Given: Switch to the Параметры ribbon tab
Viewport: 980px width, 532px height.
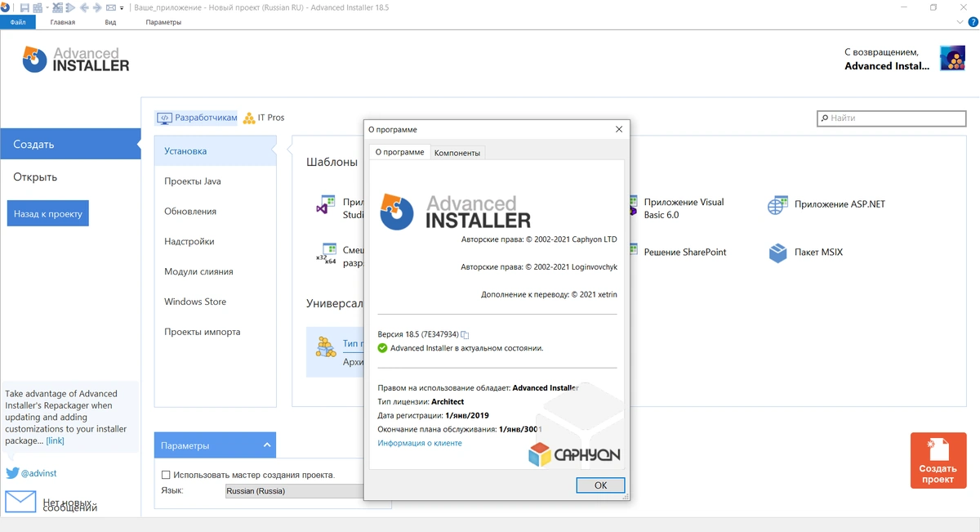Looking at the screenshot, I should coord(163,22).
